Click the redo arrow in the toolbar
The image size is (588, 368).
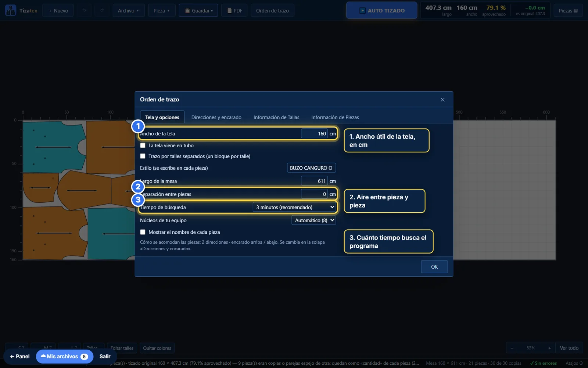pyautogui.click(x=102, y=11)
